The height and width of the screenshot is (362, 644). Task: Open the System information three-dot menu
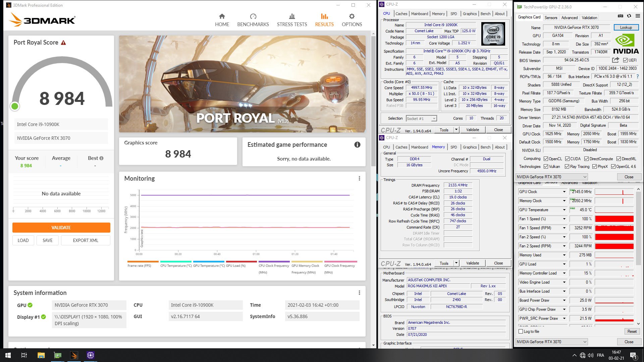coord(359,293)
